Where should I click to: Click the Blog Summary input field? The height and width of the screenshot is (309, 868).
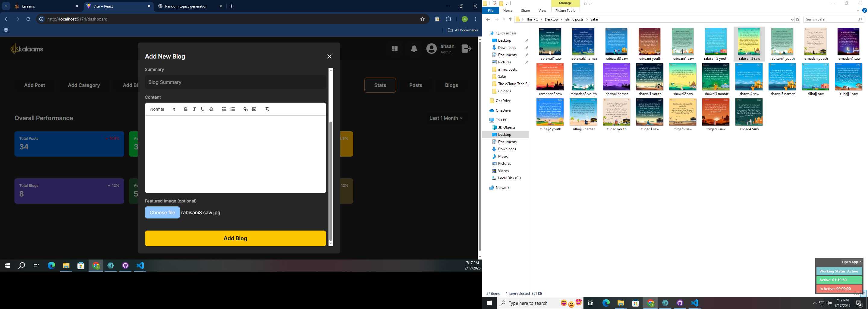[235, 82]
